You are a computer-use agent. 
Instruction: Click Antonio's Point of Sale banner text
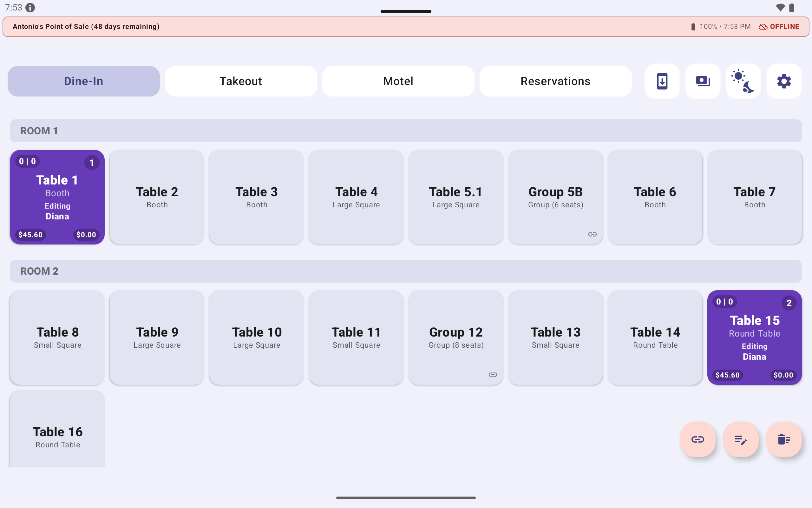click(x=86, y=27)
